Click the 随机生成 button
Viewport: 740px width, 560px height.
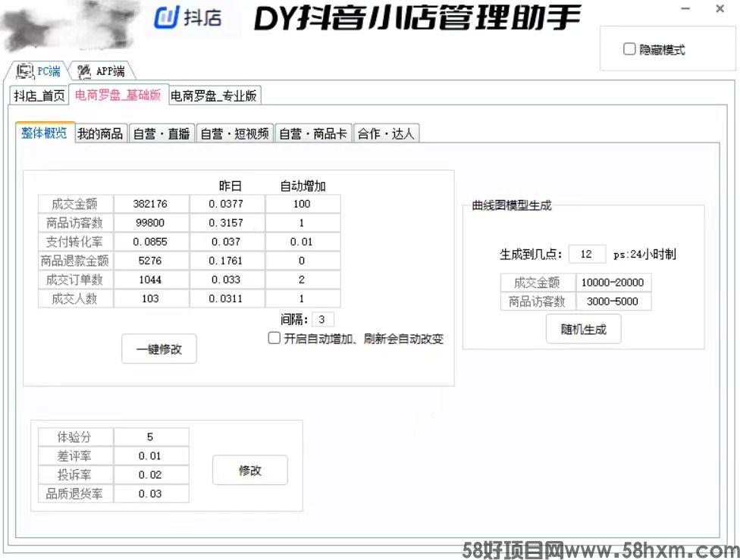[x=583, y=330]
